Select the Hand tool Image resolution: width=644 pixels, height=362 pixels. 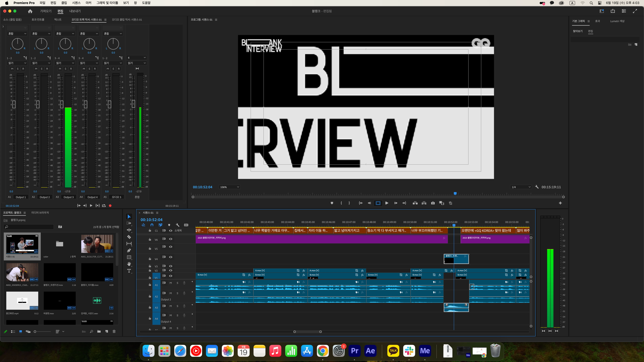pyautogui.click(x=129, y=264)
